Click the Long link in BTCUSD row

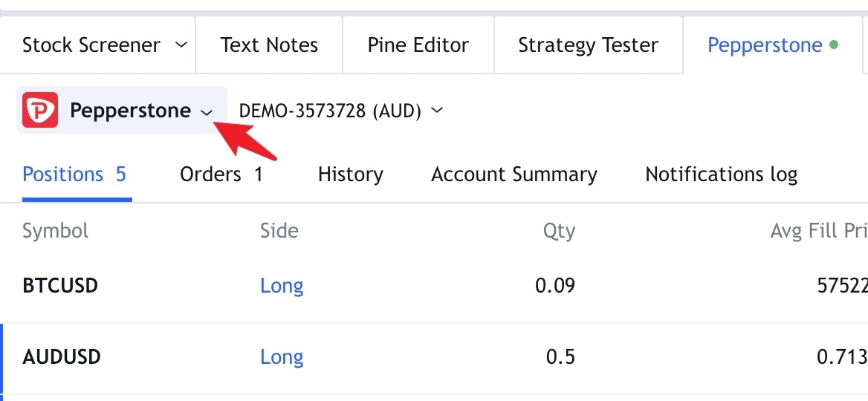point(282,286)
